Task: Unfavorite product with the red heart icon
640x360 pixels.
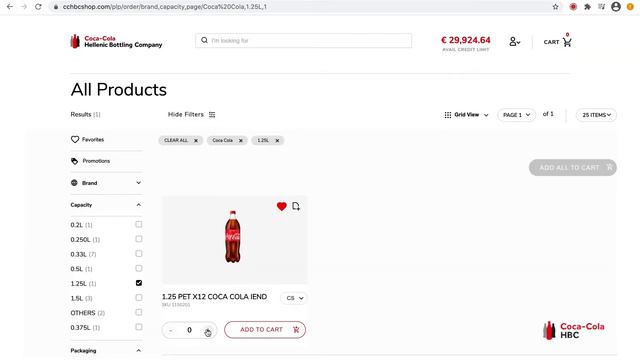Action: 281,207
